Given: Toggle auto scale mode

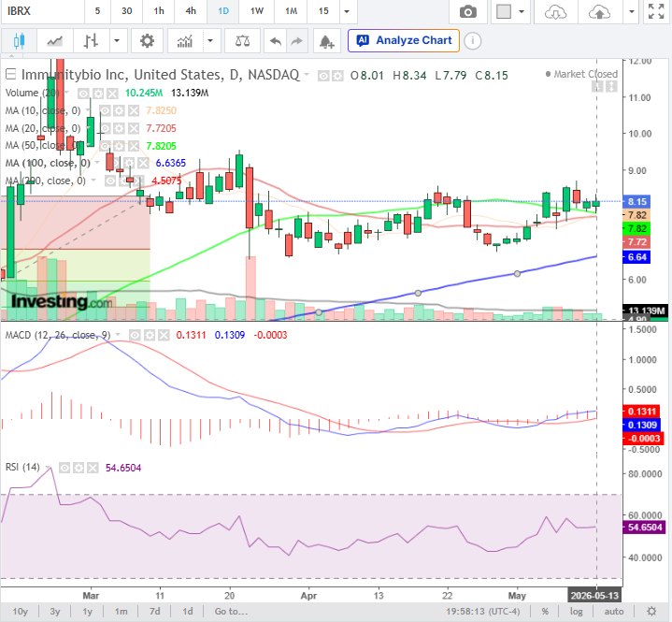Looking at the screenshot, I should tap(614, 612).
